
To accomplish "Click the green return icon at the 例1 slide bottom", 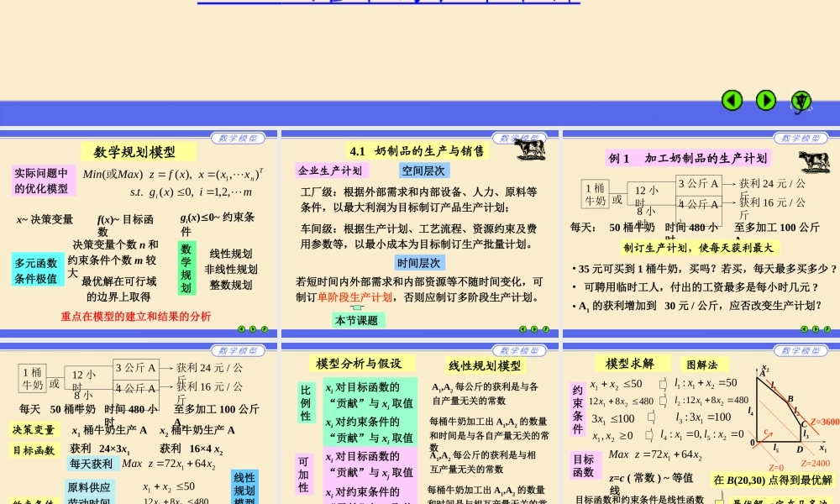I will (827, 330).
